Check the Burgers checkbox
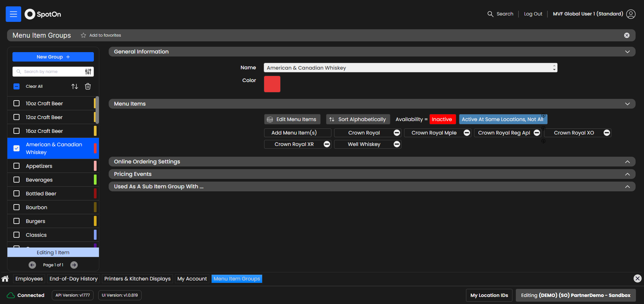The height and width of the screenshot is (304, 644). coord(16,221)
